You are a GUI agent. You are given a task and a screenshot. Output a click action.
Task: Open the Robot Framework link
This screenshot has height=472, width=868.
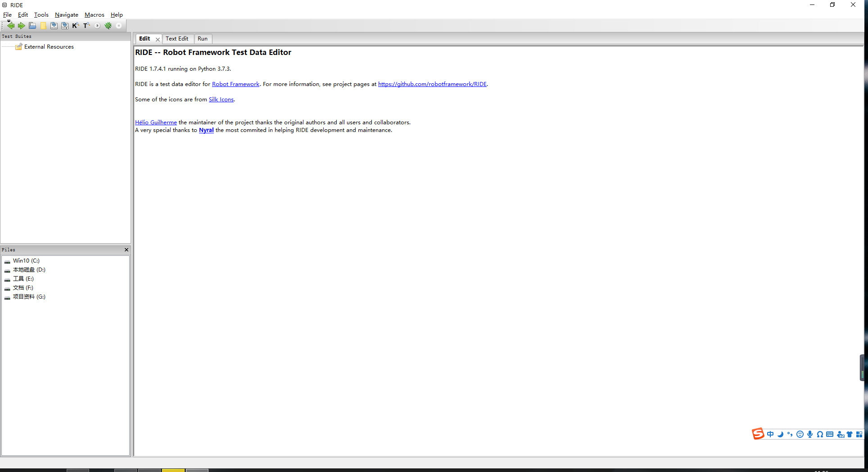point(235,84)
